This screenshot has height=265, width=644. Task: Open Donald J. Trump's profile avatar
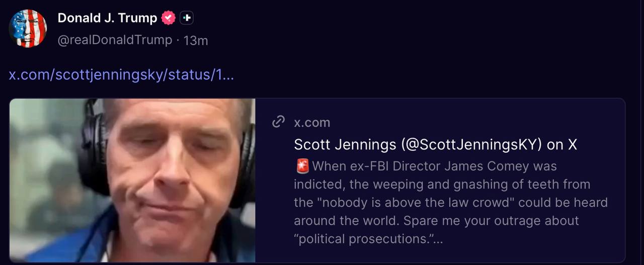point(28,28)
